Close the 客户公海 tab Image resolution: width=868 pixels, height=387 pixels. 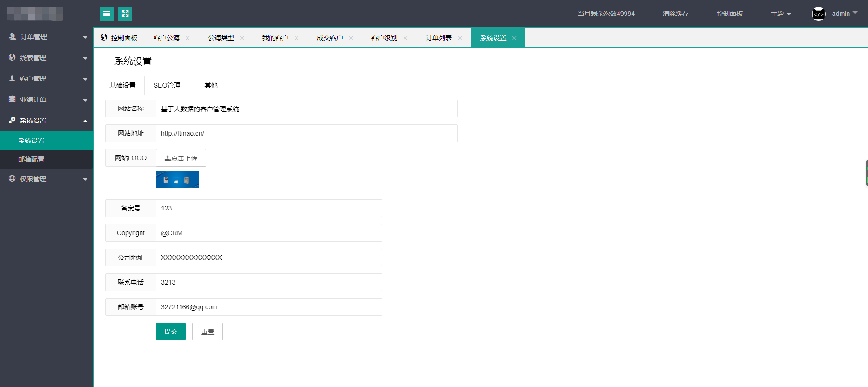pos(188,38)
